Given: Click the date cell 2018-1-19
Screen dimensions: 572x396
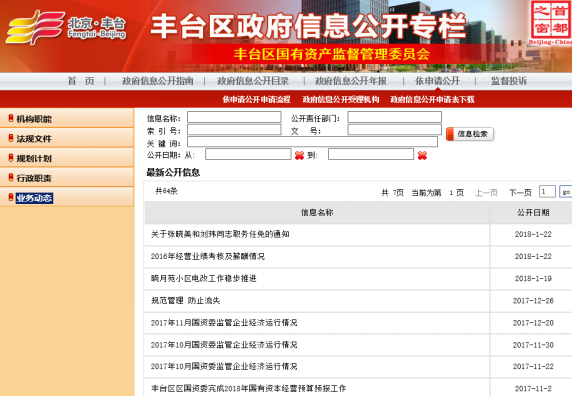Looking at the screenshot, I should tap(533, 279).
